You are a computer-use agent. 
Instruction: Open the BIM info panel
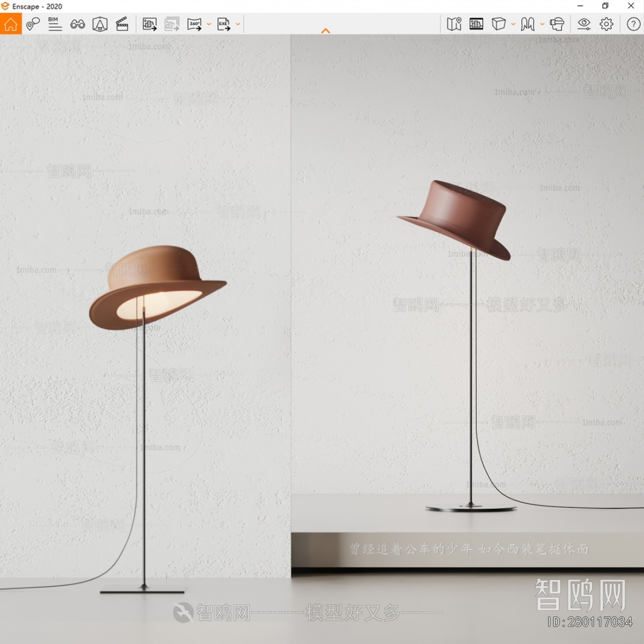coord(55,24)
